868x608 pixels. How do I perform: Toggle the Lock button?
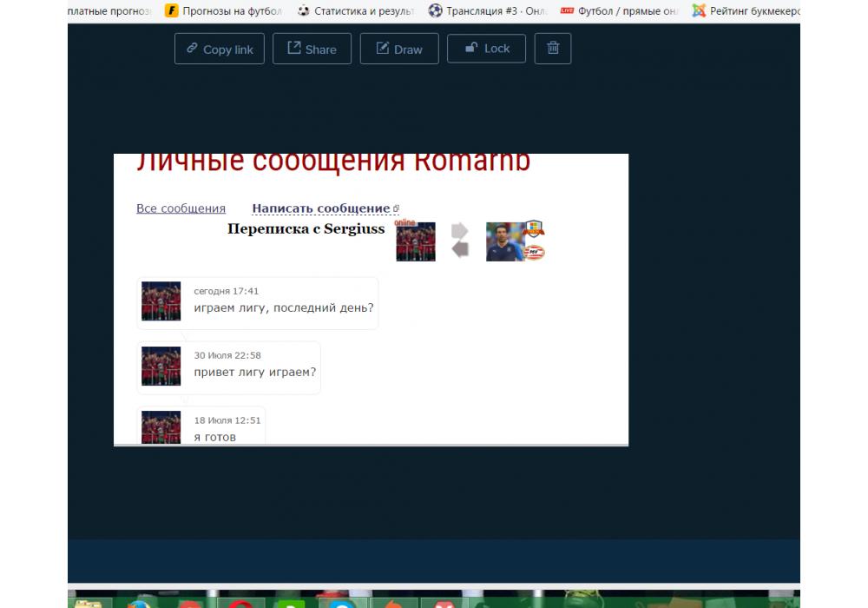tap(486, 48)
